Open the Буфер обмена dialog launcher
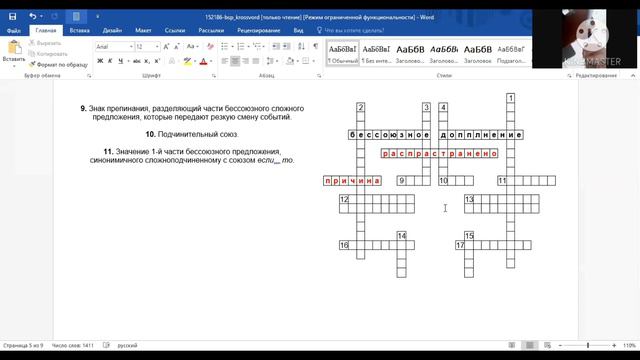640x360 pixels. coord(89,76)
